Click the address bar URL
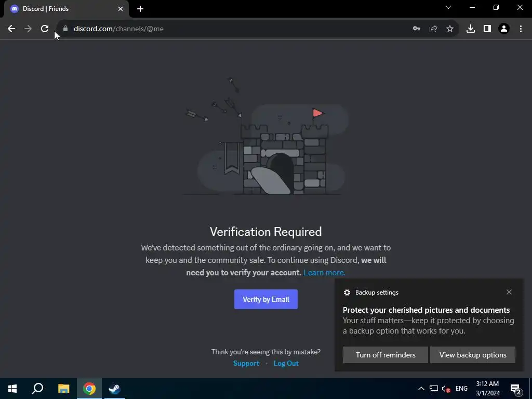This screenshot has height=399, width=532. pos(118,29)
